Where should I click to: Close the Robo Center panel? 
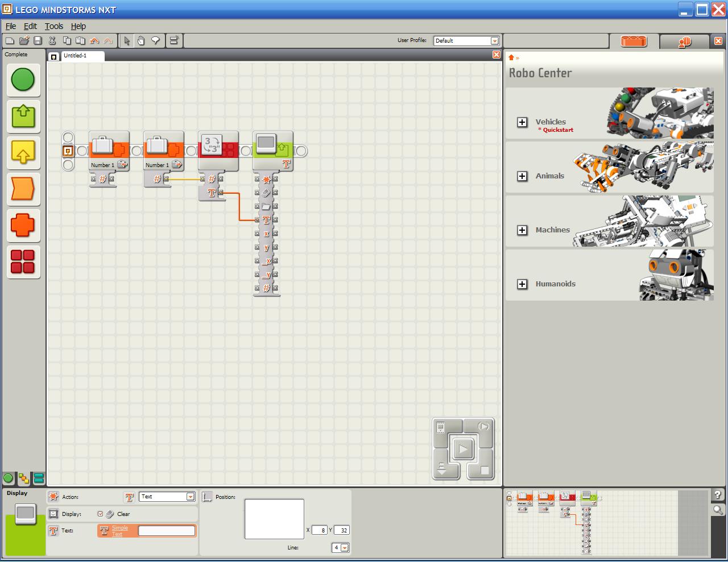(718, 41)
